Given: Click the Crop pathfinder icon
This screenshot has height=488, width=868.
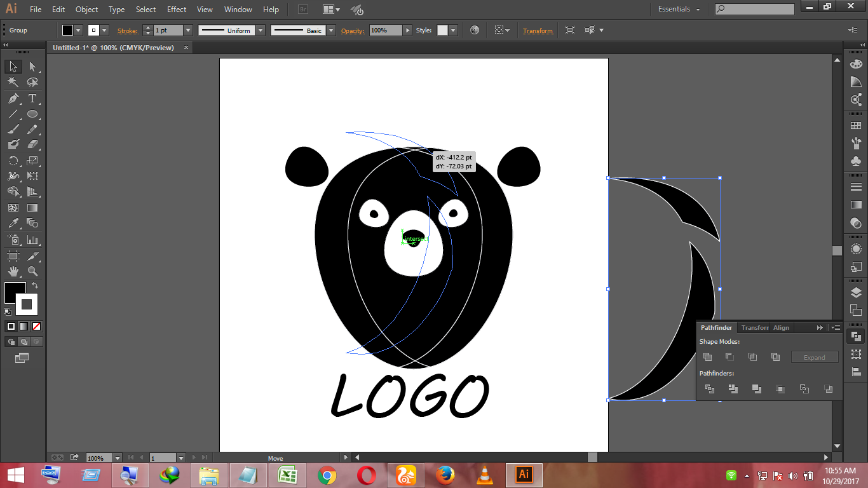Looking at the screenshot, I should 780,389.
